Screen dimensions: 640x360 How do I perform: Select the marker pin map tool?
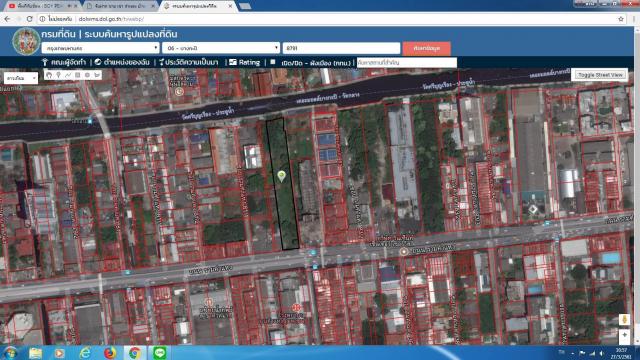coord(58,75)
